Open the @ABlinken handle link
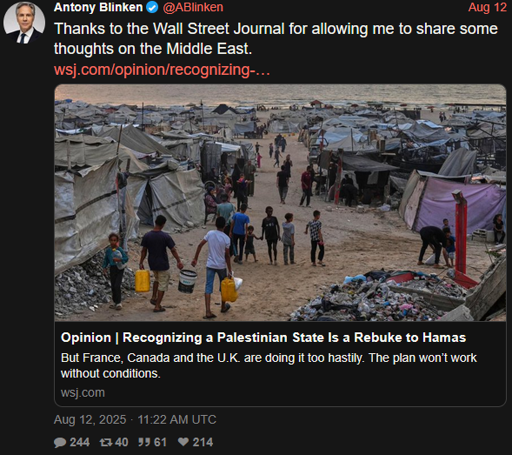This screenshot has width=512, height=455. coord(193,7)
